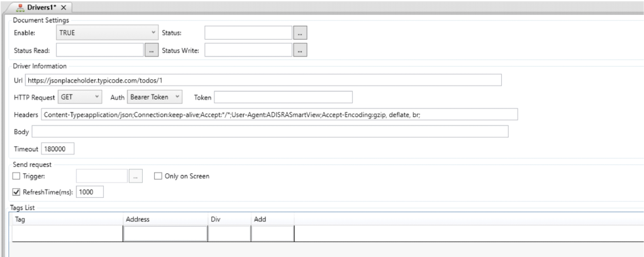
Task: Expand the Auth Bearer Token dropdown
Action: tap(155, 96)
